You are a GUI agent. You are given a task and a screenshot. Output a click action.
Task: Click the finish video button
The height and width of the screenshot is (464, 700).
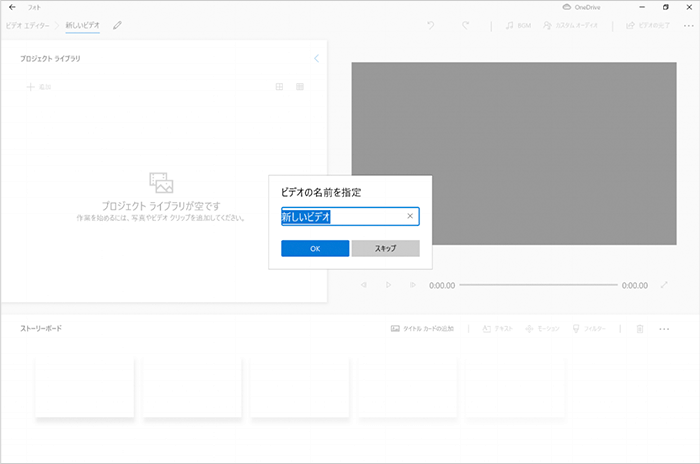[x=648, y=25]
